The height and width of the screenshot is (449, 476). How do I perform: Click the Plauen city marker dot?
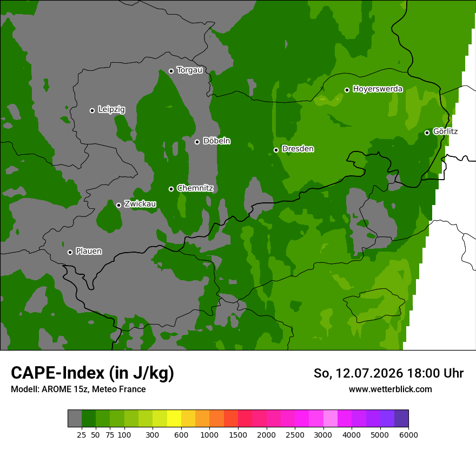[x=70, y=252]
